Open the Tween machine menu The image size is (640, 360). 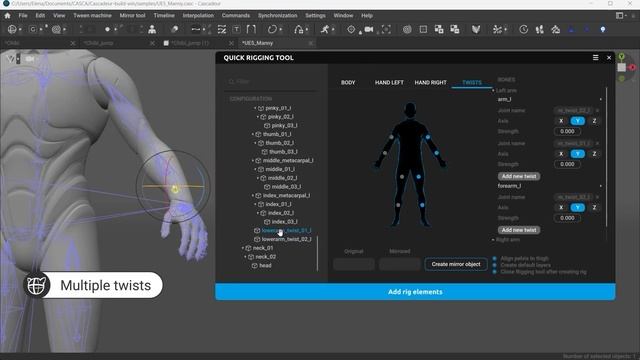[x=92, y=16]
